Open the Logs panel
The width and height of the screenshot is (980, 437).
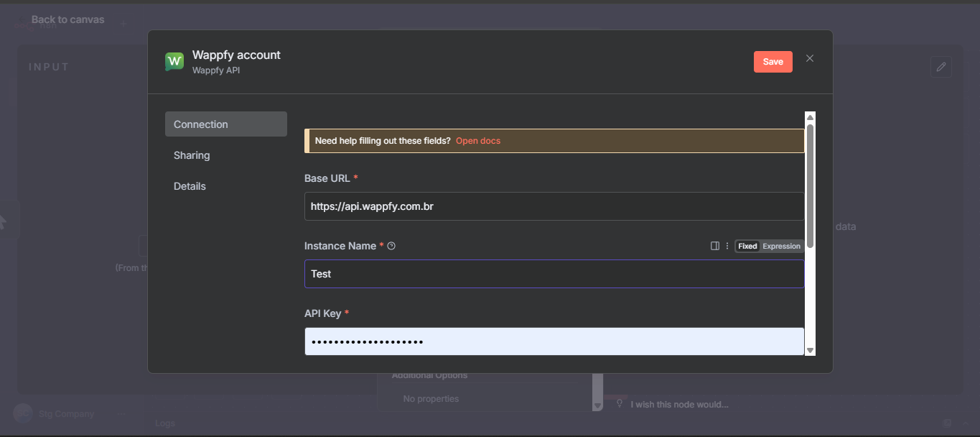165,423
